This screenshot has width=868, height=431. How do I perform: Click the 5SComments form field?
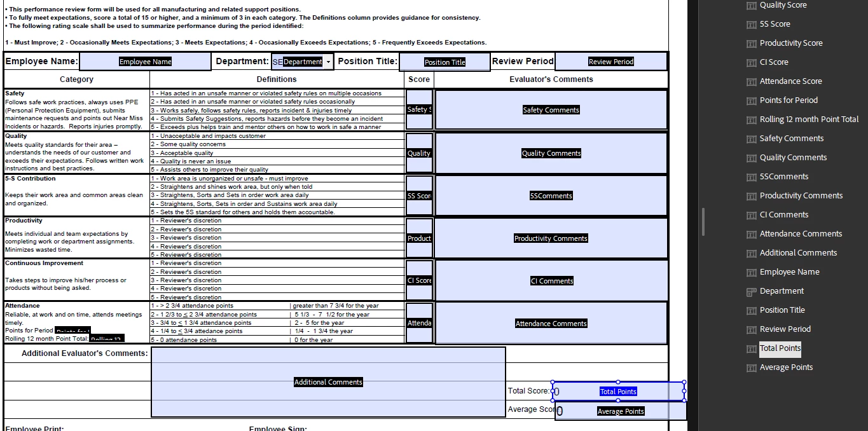click(551, 196)
